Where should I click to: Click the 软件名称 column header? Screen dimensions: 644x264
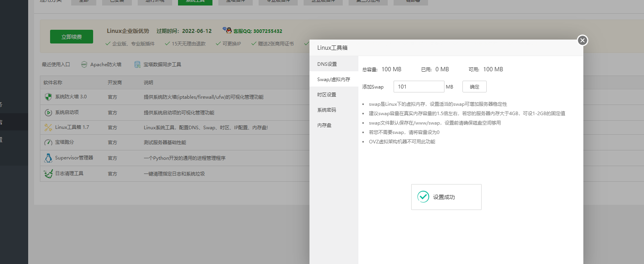[x=53, y=82]
